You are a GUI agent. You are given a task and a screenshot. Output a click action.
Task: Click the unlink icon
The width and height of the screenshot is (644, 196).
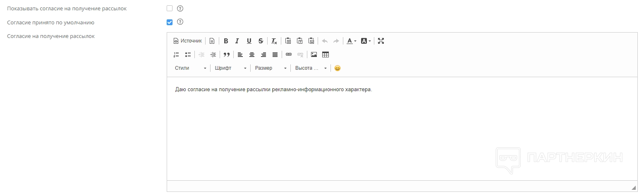(300, 54)
